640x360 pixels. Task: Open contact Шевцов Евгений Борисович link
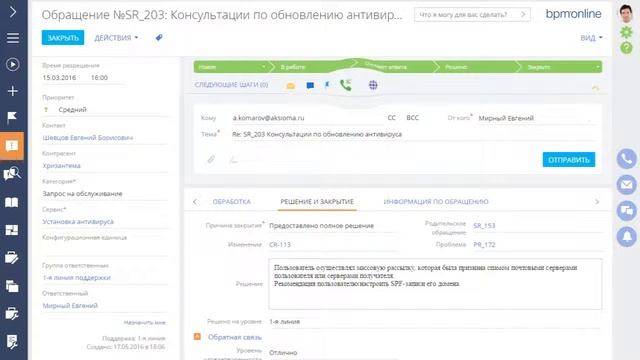pos(88,138)
